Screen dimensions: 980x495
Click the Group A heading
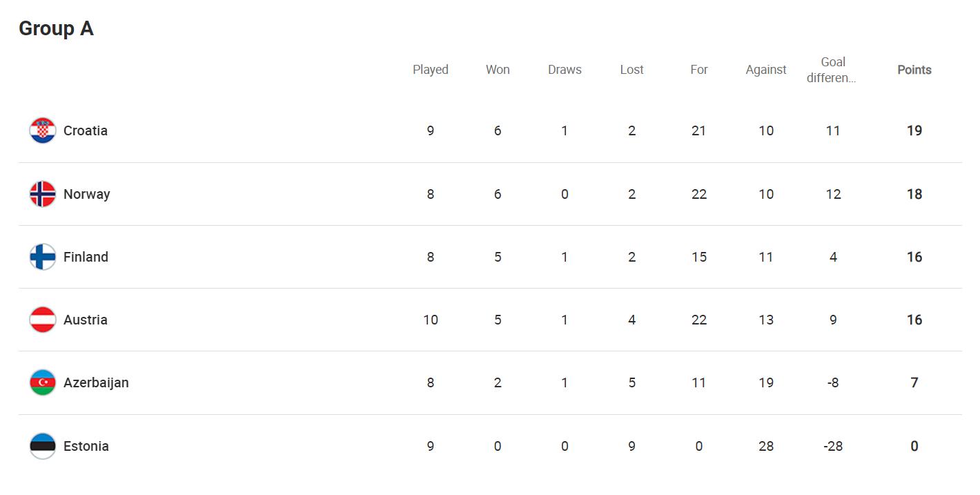tap(56, 28)
